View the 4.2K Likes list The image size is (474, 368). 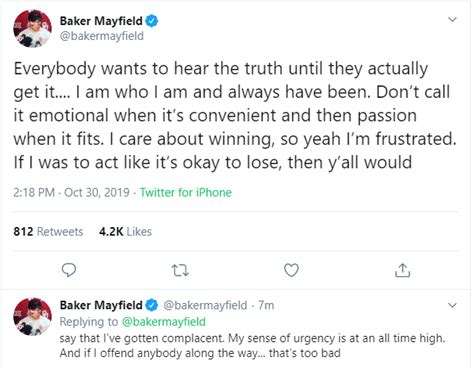pyautogui.click(x=125, y=231)
